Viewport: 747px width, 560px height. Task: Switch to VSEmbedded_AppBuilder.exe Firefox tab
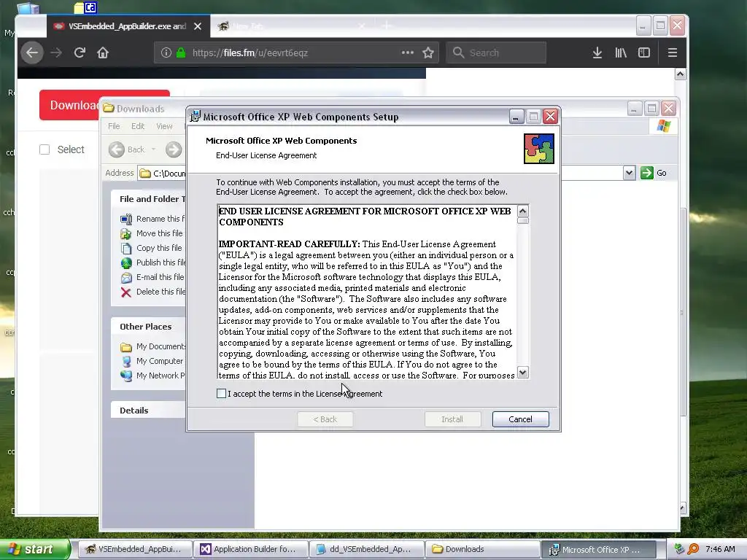128,26
